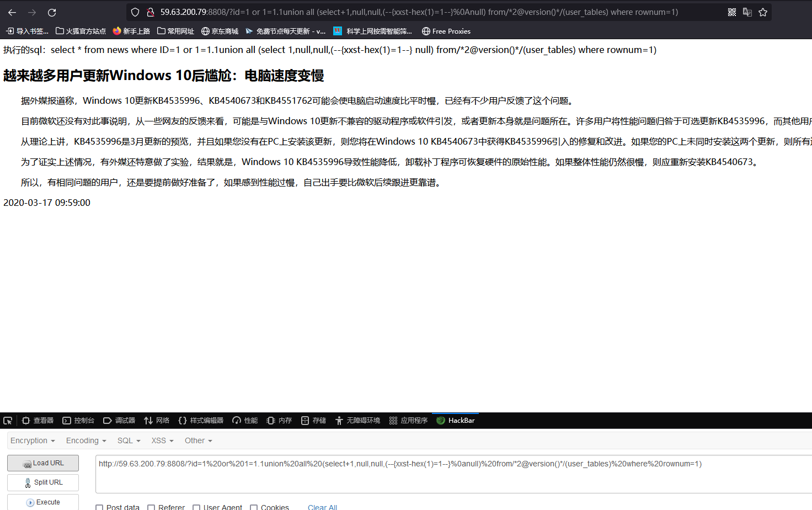Click the article headline about Windows 10

pyautogui.click(x=163, y=76)
